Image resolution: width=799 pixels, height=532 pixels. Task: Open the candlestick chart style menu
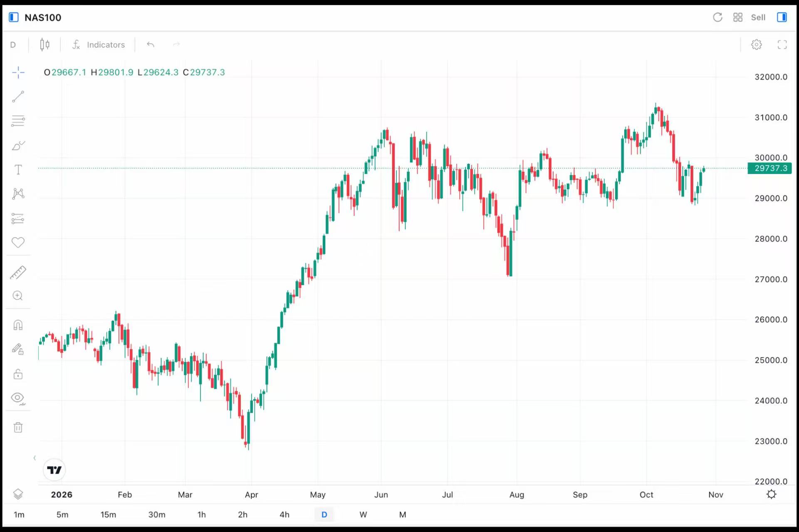[x=45, y=45]
